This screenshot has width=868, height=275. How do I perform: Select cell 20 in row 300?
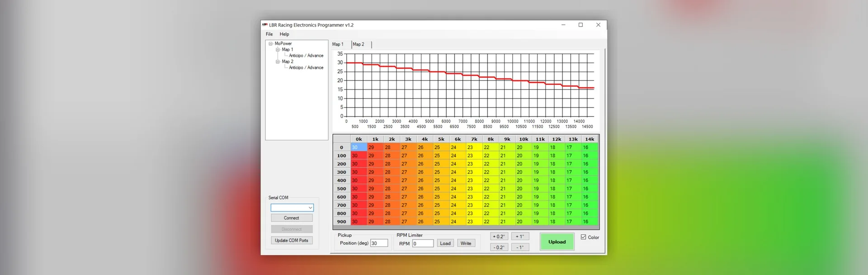pos(524,172)
